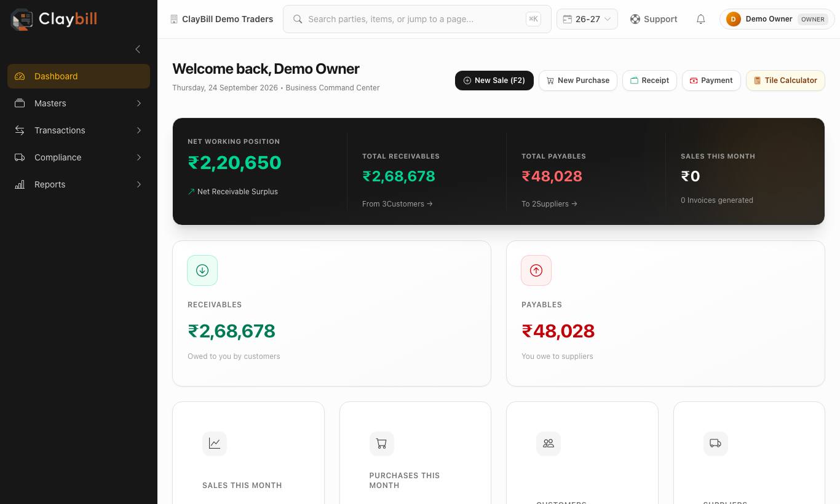Open the 26-27 financial year dropdown
The height and width of the screenshot is (504, 840).
point(587,19)
